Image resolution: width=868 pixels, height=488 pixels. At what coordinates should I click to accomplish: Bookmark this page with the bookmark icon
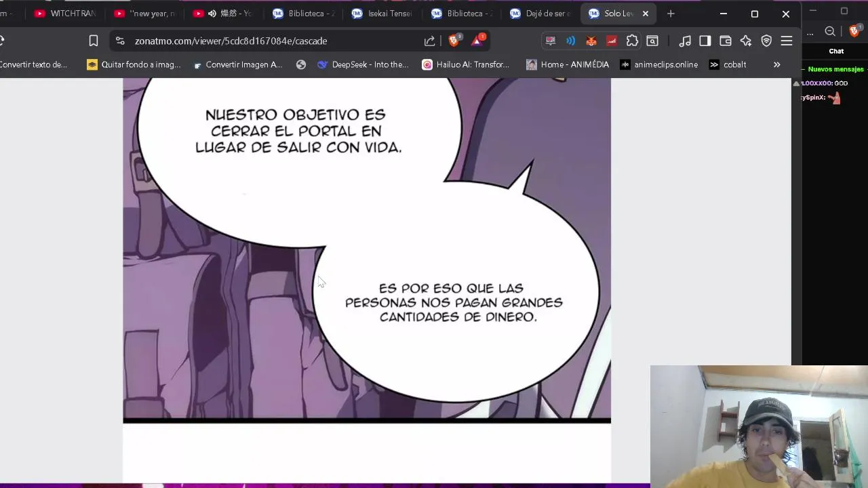[x=94, y=41]
